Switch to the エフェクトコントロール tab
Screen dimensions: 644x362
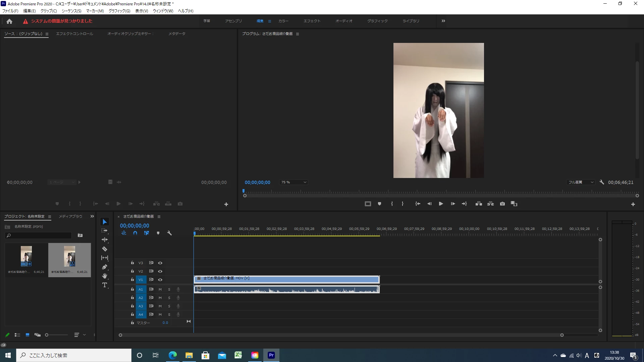coord(74,34)
